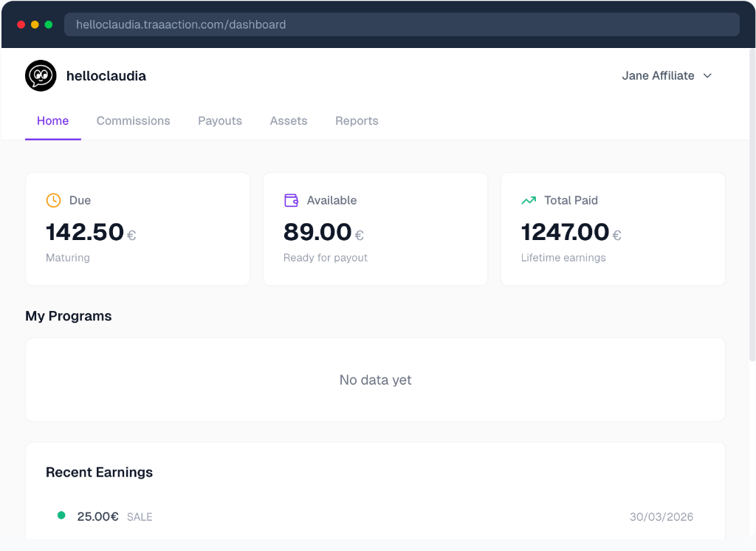Click the yellow macOS traffic light button
This screenshot has width=756, height=551.
[x=34, y=24]
